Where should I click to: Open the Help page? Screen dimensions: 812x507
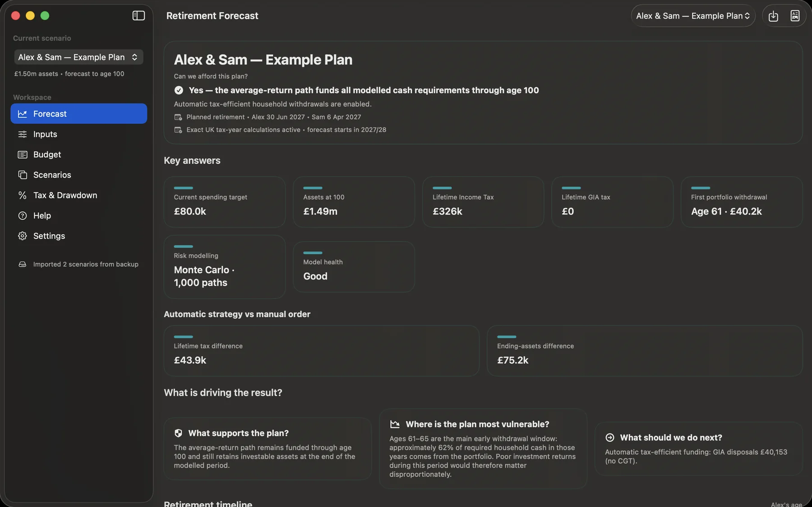tap(78, 215)
